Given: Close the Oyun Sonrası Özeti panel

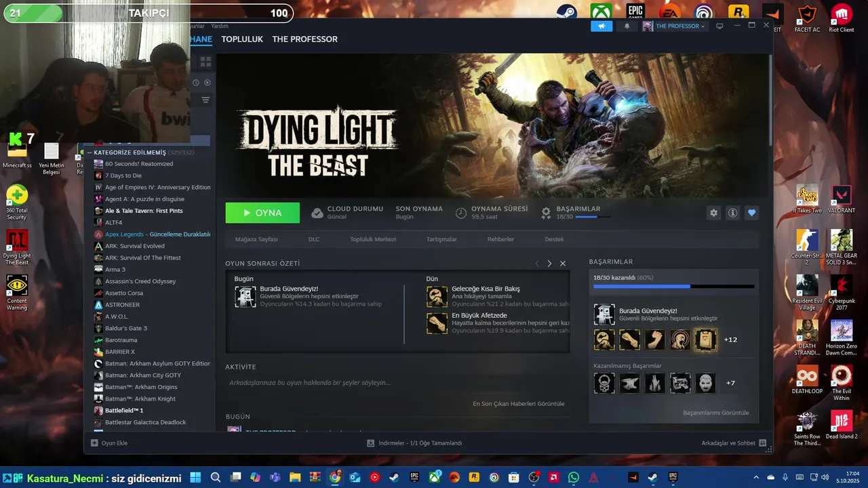Looking at the screenshot, I should (563, 264).
